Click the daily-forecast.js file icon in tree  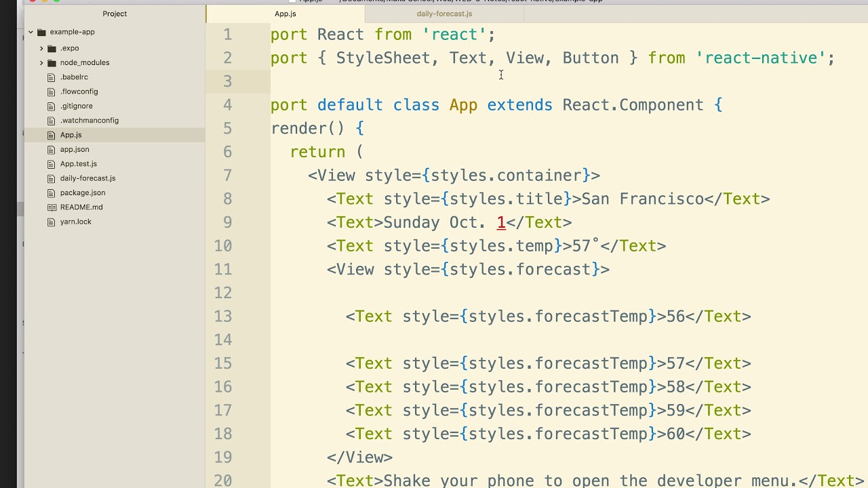coord(51,178)
